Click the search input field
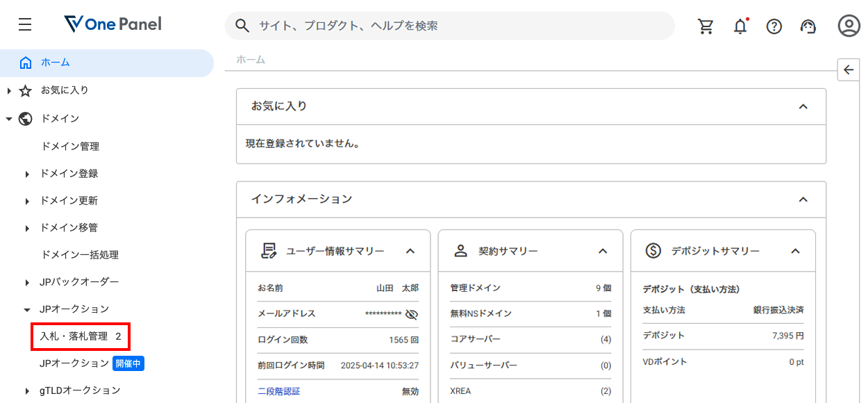 tap(458, 26)
